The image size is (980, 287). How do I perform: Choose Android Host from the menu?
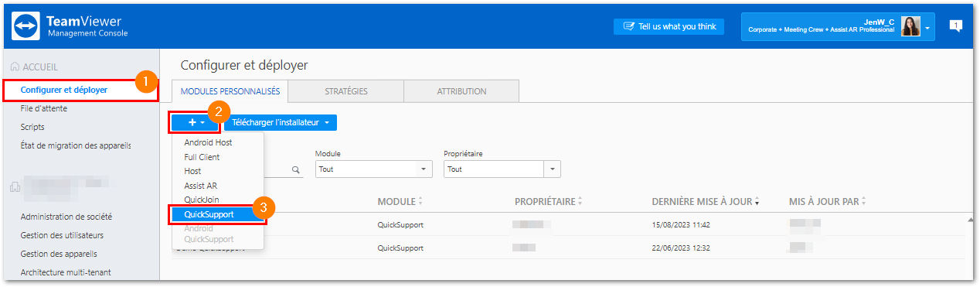(x=208, y=142)
